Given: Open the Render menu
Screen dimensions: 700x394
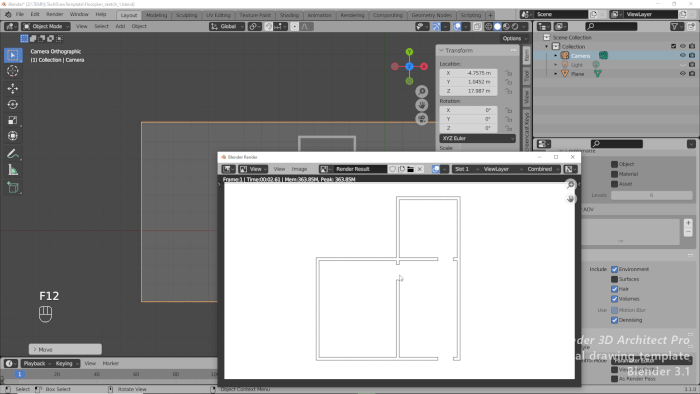Looking at the screenshot, I should point(54,14).
